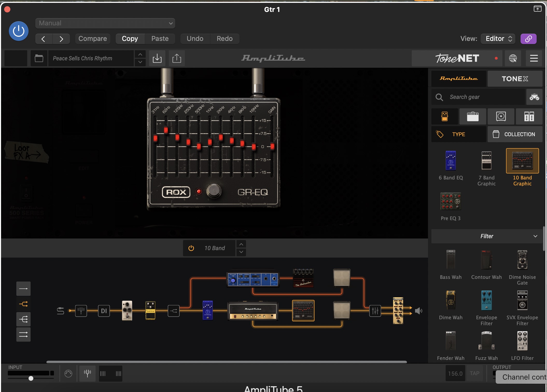Select the Bass Wah pedal
Image resolution: width=547 pixels, height=392 pixels.
(451, 260)
